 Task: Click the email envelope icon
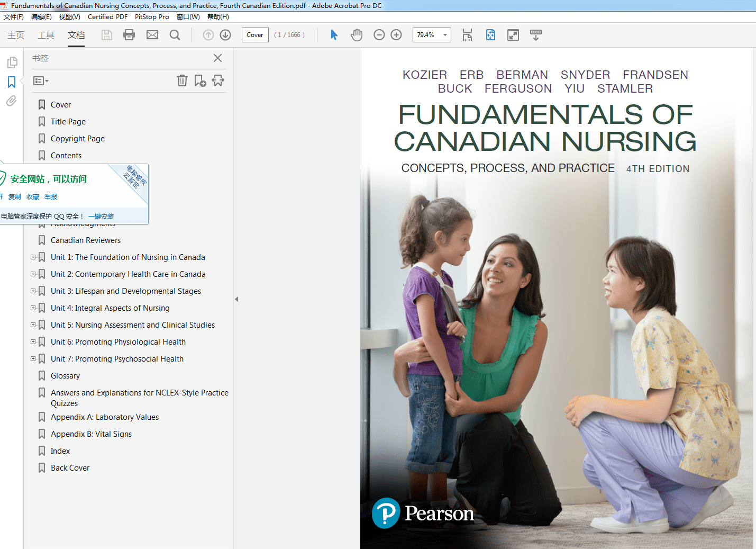[x=152, y=35]
